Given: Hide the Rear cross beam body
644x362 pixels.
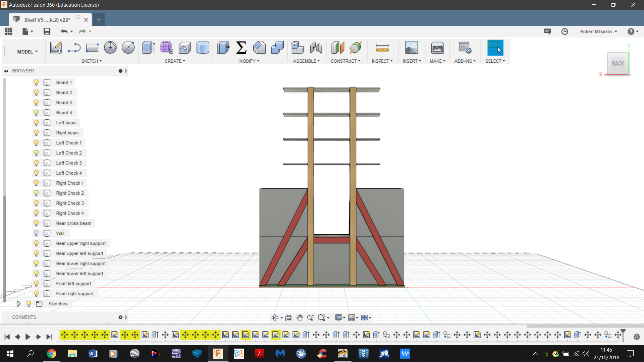Looking at the screenshot, I should click(x=36, y=223).
